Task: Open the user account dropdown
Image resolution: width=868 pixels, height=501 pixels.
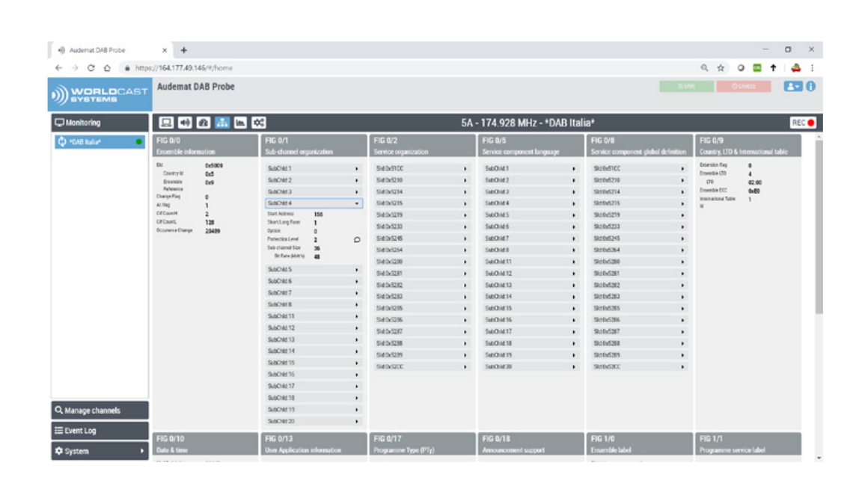Action: (792, 87)
